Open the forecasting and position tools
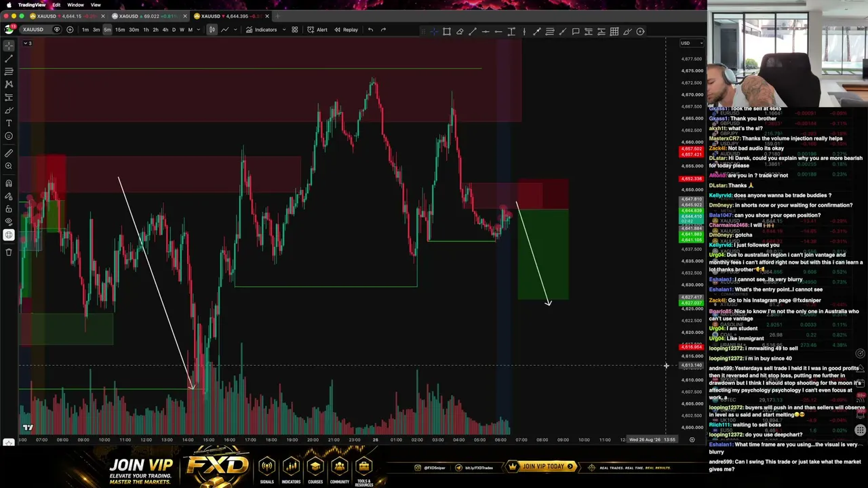This screenshot has height=488, width=868. (x=9, y=97)
